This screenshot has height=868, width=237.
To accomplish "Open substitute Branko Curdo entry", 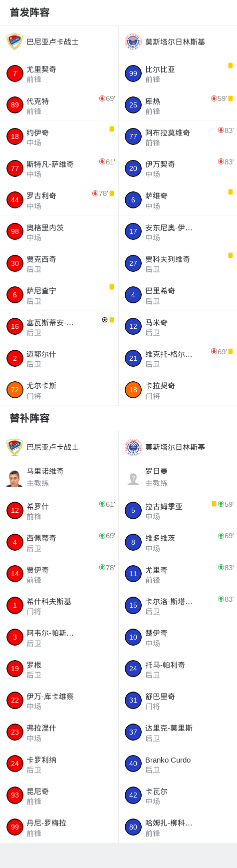I will tap(178, 764).
